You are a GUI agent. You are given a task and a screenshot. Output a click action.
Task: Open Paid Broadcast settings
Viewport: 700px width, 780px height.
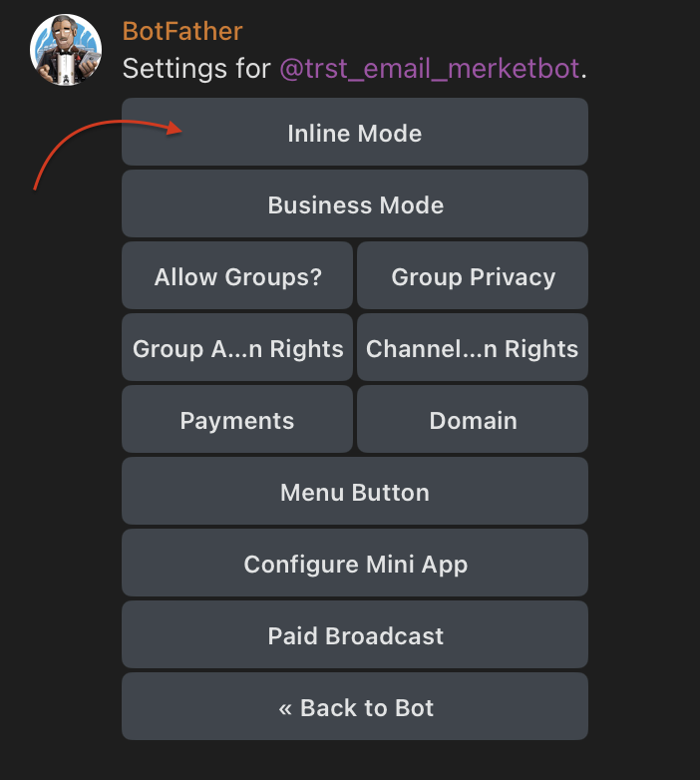point(354,635)
